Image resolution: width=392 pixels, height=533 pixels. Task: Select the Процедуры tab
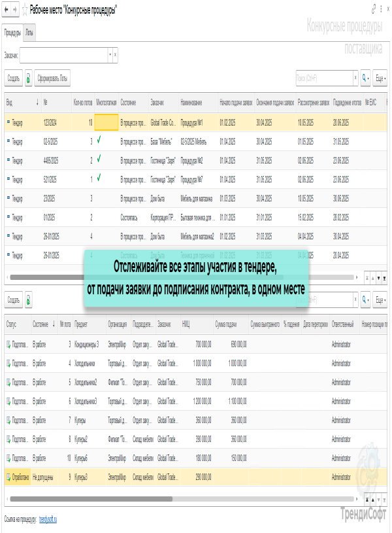click(x=12, y=31)
